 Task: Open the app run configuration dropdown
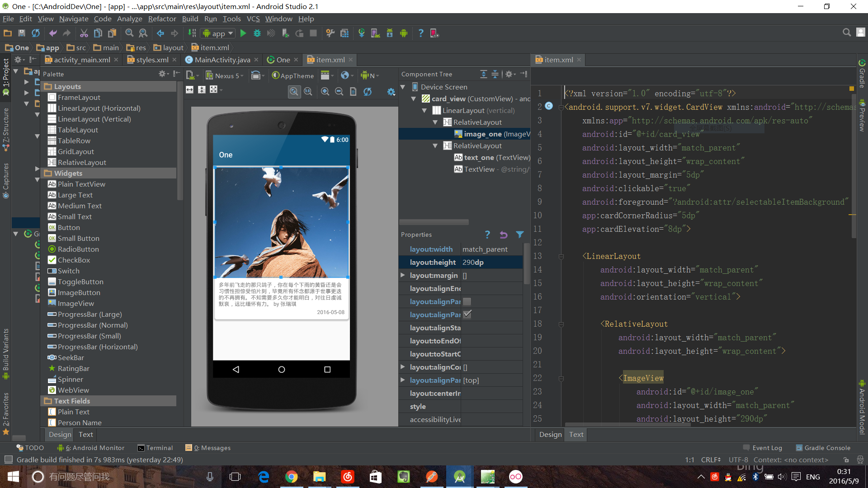(218, 33)
